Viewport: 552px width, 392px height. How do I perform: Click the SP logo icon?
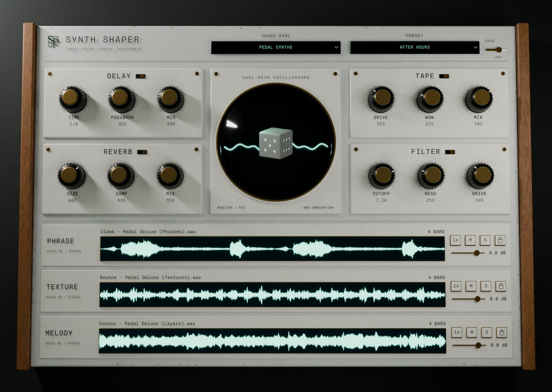[x=54, y=41]
